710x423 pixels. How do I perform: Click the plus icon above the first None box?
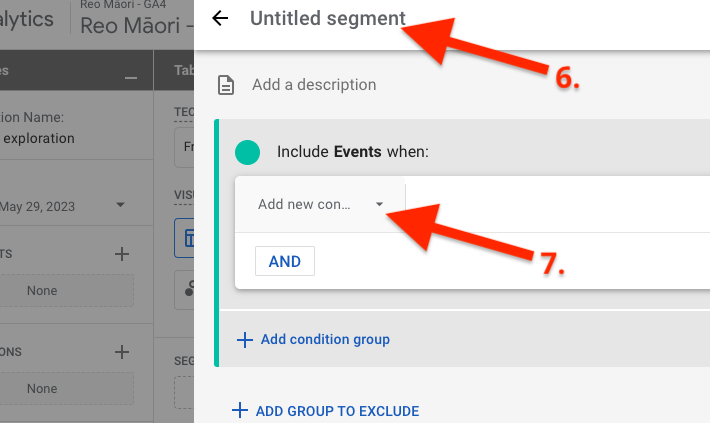pos(122,254)
